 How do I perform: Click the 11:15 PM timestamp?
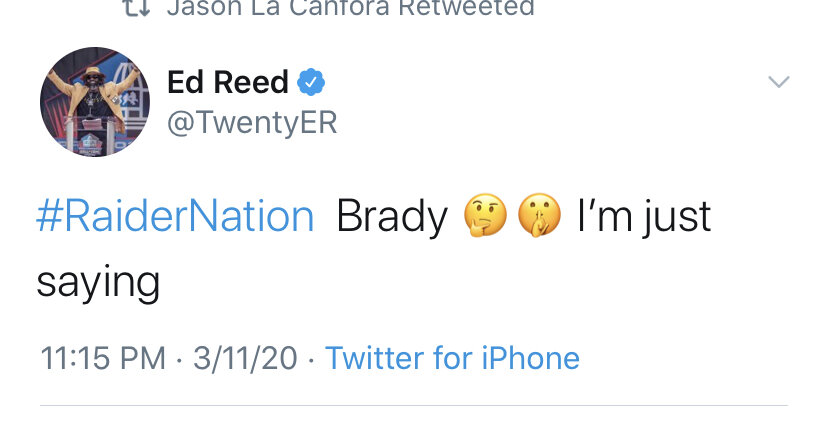click(103, 358)
